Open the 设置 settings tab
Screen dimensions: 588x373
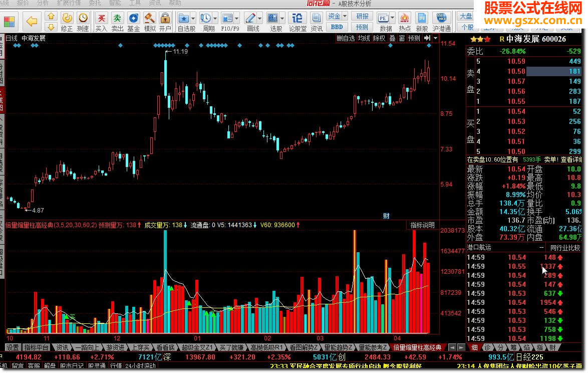click(x=13, y=347)
